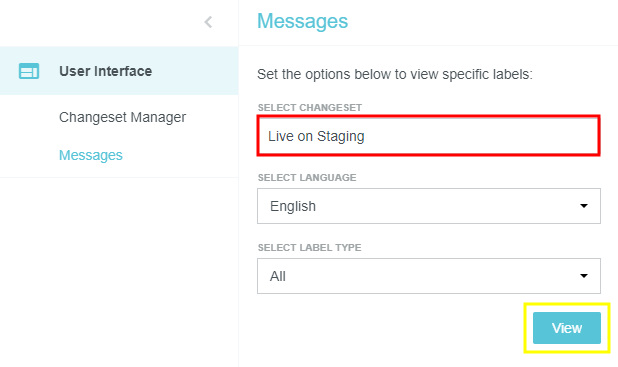Expand the Select Label Type dropdown box

(x=429, y=276)
